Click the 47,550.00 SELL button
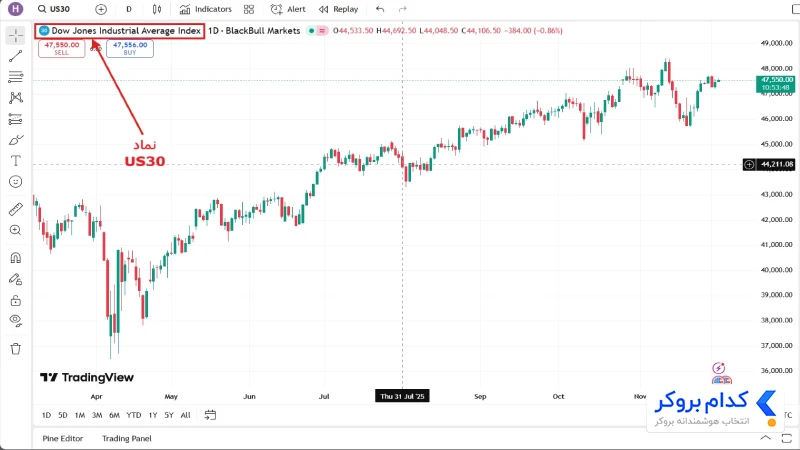Image resolution: width=800 pixels, height=450 pixels. (x=62, y=48)
